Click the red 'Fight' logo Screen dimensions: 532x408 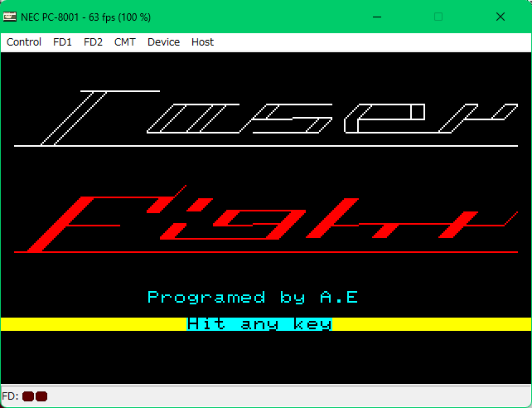coord(265,224)
